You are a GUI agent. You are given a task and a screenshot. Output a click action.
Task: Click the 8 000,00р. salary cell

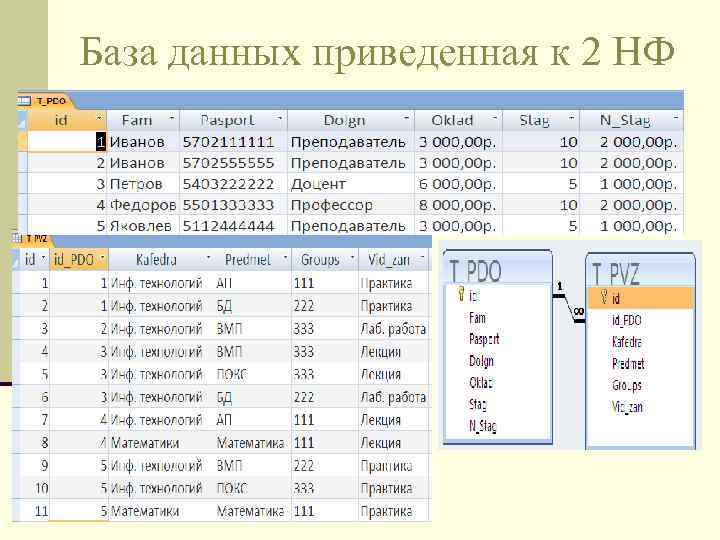tap(458, 205)
